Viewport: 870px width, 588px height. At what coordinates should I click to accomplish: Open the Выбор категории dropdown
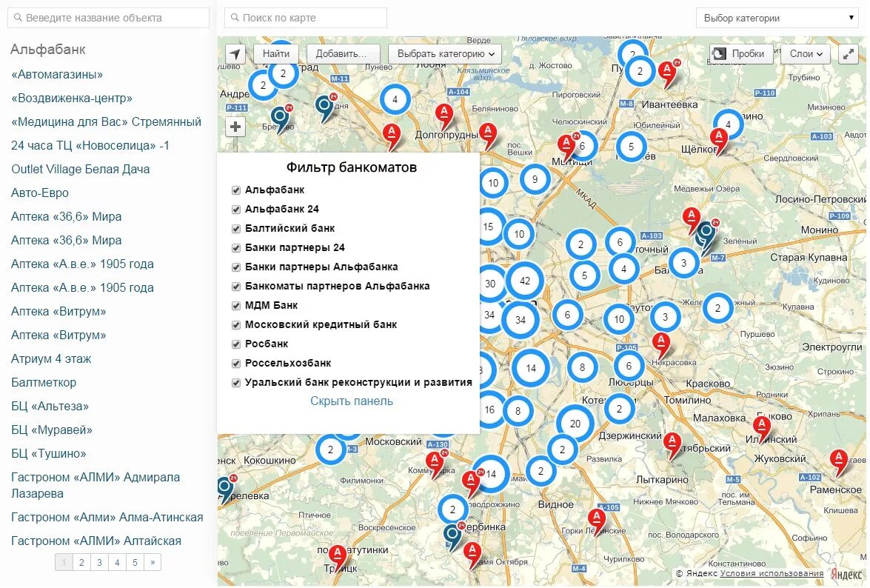pyautogui.click(x=777, y=18)
